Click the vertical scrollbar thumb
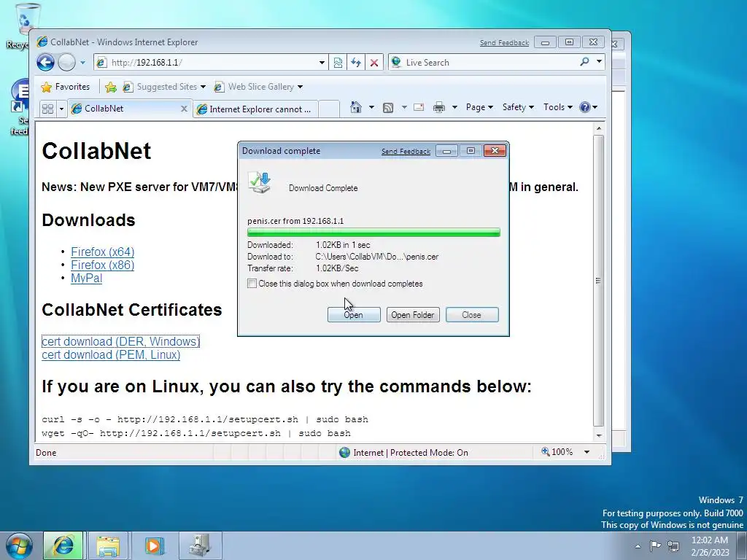Viewport: 747px width, 560px height. [599, 281]
